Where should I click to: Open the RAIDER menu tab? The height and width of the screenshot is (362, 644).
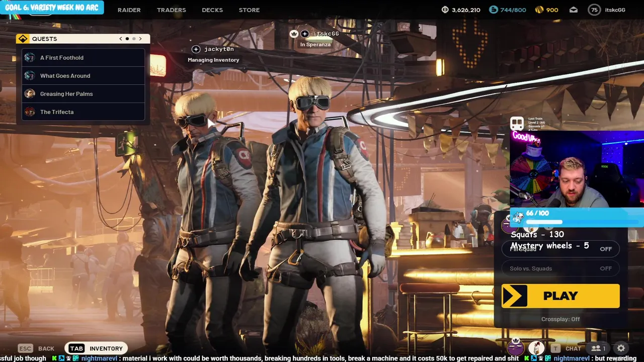point(129,10)
